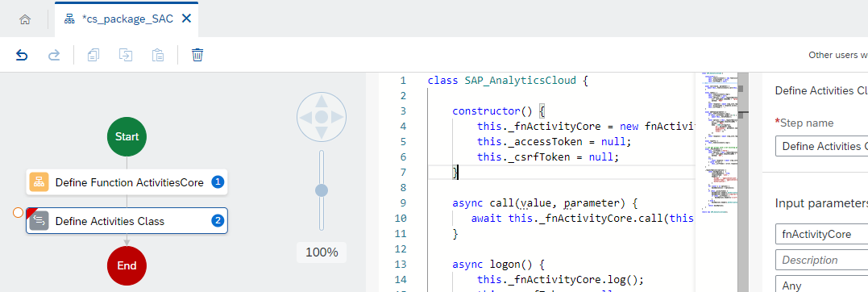The height and width of the screenshot is (292, 868).
Task: Click badge 1 on Define Function ActivitiesCore
Action: click(x=218, y=181)
